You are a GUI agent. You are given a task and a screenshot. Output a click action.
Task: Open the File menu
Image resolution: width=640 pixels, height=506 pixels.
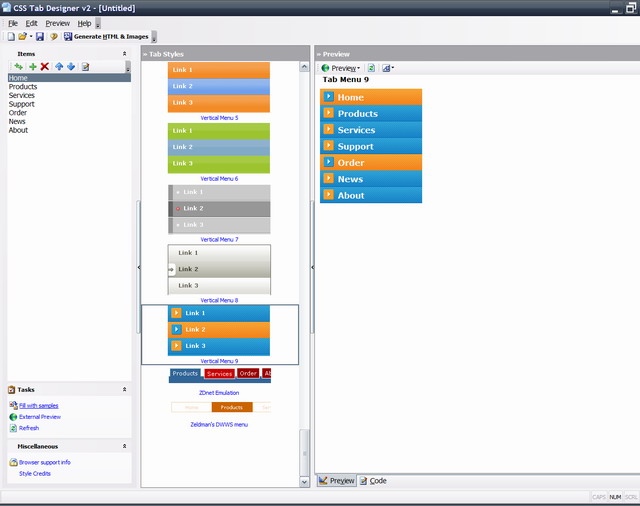(x=13, y=23)
